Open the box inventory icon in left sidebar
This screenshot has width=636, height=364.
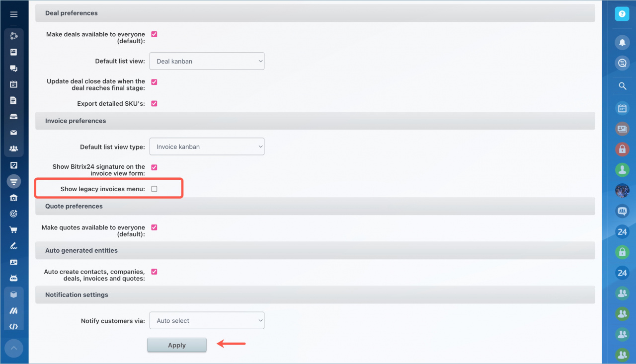[14, 294]
